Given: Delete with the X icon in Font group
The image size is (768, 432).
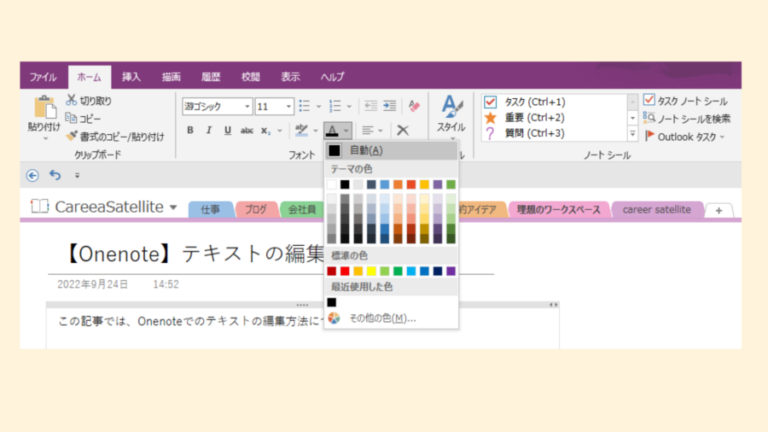Looking at the screenshot, I should click(403, 130).
